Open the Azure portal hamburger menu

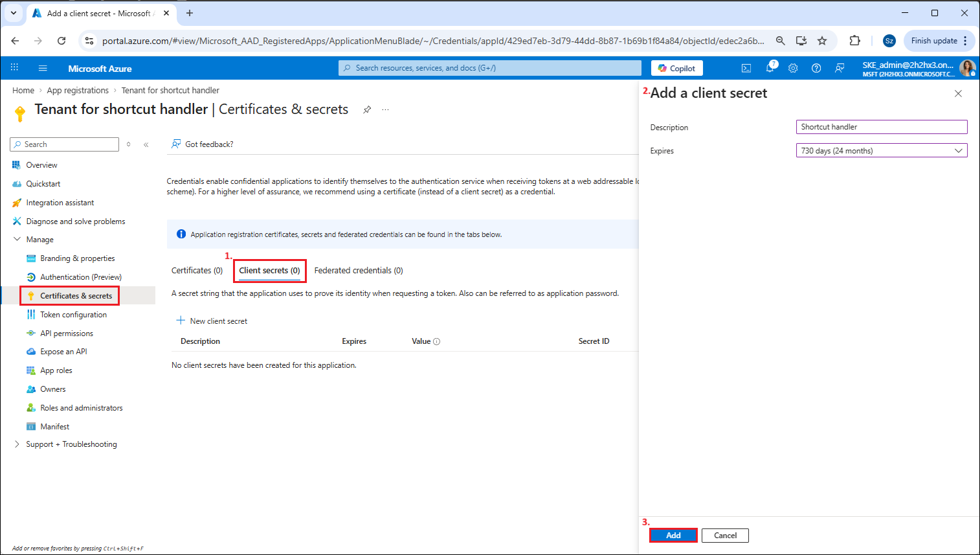43,68
